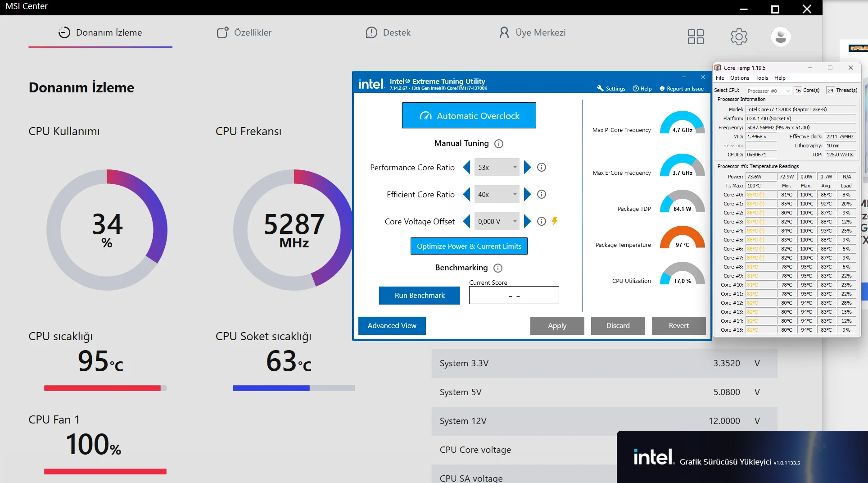Click the Package TDP 84,1 W gauge

683,201
